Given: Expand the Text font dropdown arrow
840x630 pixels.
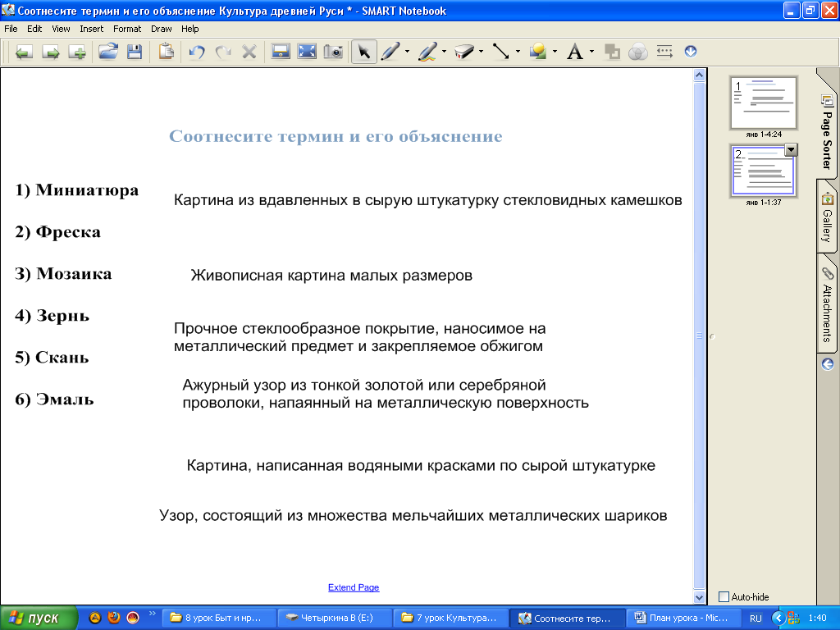Looking at the screenshot, I should [x=591, y=52].
